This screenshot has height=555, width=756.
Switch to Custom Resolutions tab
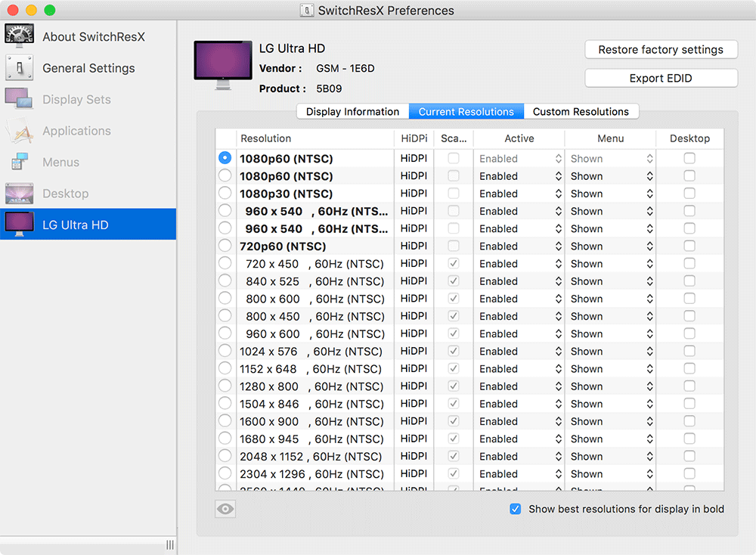click(581, 111)
